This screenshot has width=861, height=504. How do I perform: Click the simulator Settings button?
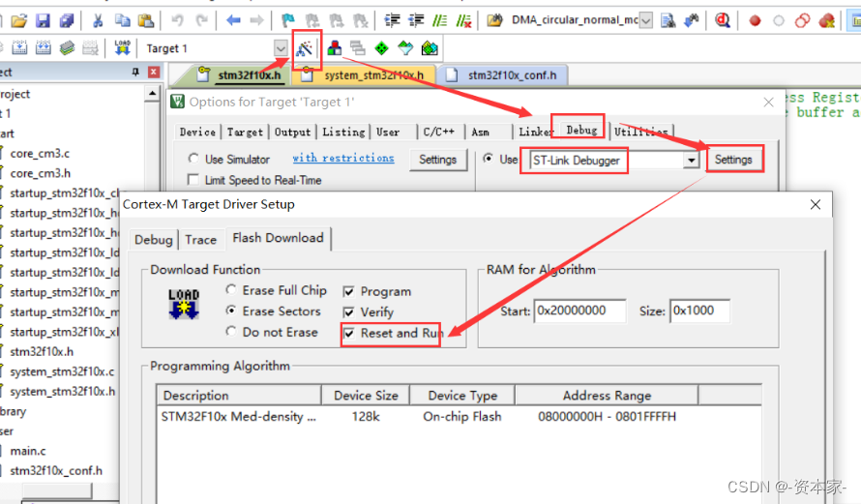tap(437, 160)
